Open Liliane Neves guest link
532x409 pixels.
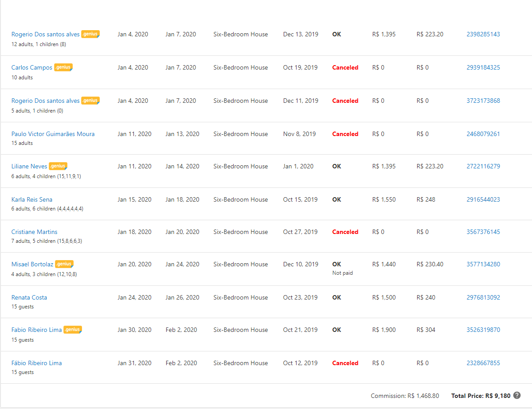tap(29, 167)
